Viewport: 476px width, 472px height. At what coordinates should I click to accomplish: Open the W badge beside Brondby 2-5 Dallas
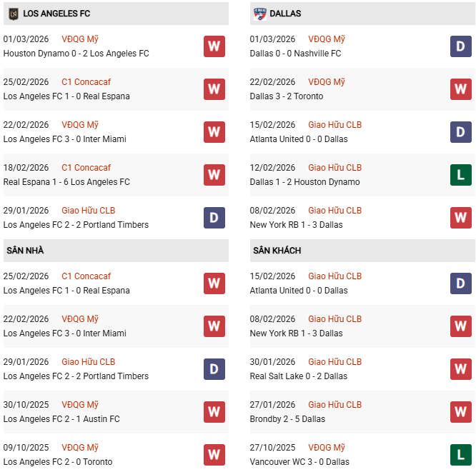460,412
